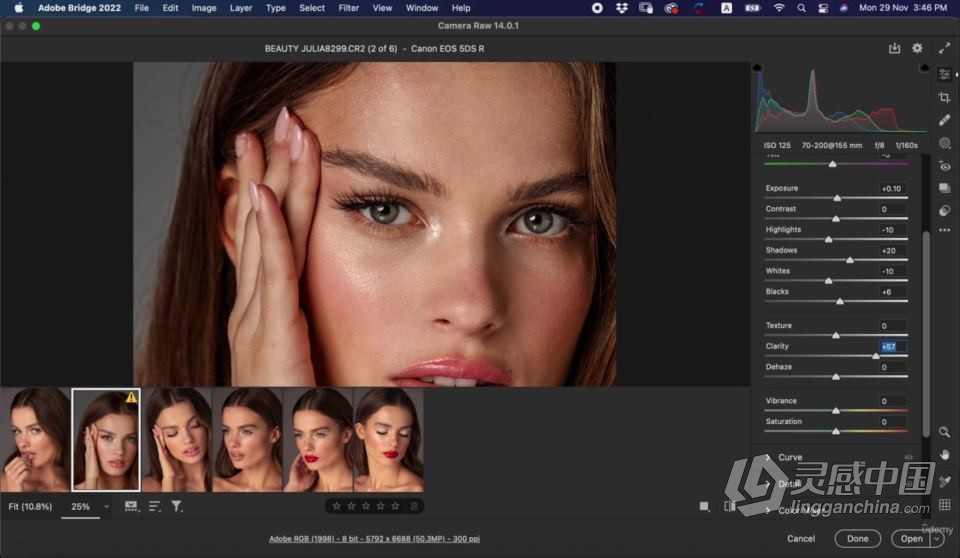This screenshot has height=558, width=960.
Task: Toggle Detail panel visibility eye
Action: coord(909,484)
